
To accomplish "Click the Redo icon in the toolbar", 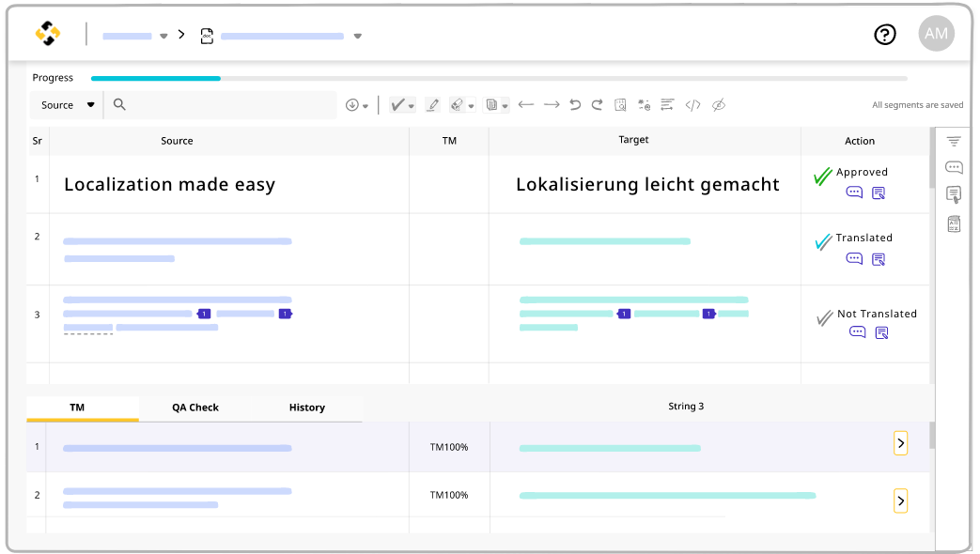I will [x=599, y=104].
